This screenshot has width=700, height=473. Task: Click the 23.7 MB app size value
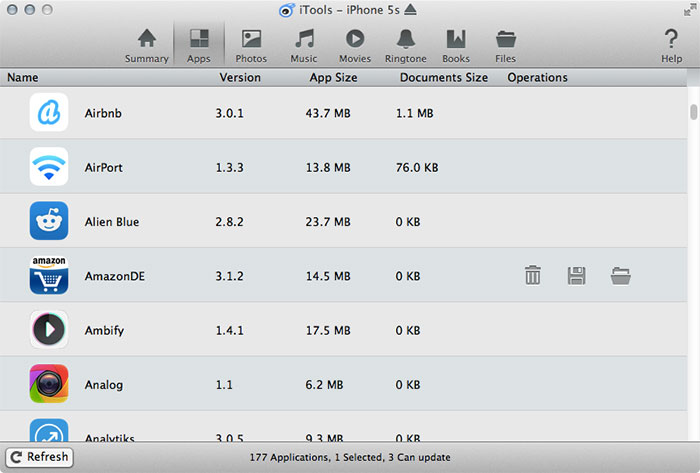click(x=328, y=222)
